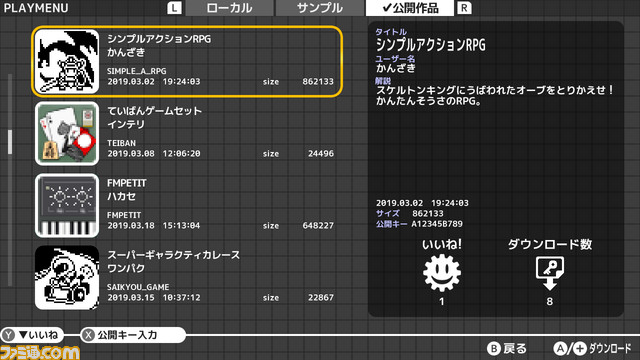
Task: Select the シンプルアクションRPG list title
Action: pos(159,39)
